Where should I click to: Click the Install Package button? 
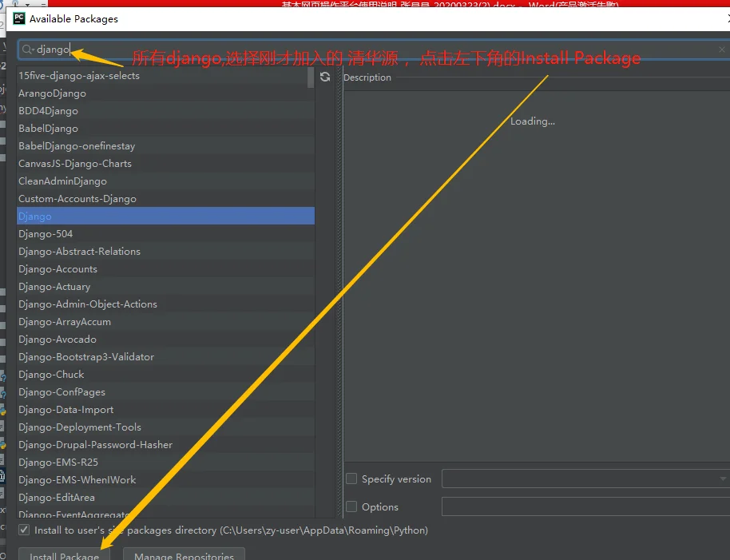(64, 554)
